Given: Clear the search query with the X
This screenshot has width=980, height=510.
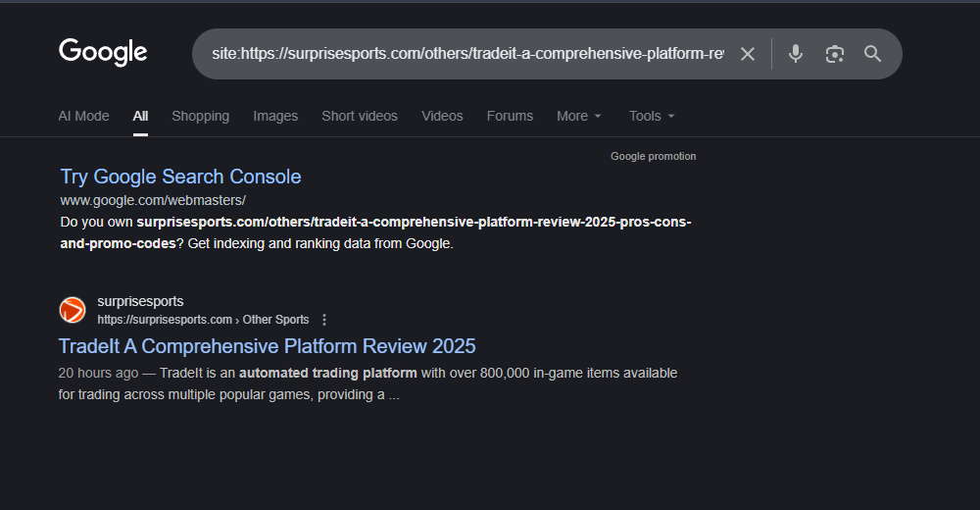Looking at the screenshot, I should [748, 54].
